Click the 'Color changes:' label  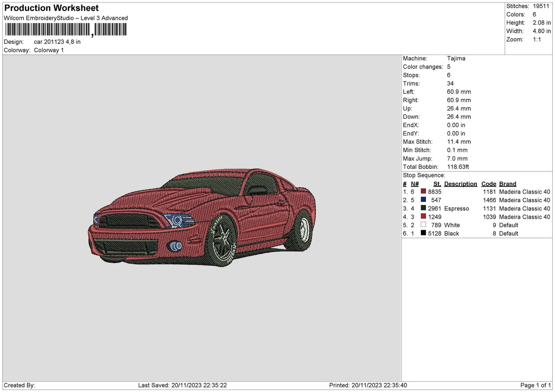[423, 67]
